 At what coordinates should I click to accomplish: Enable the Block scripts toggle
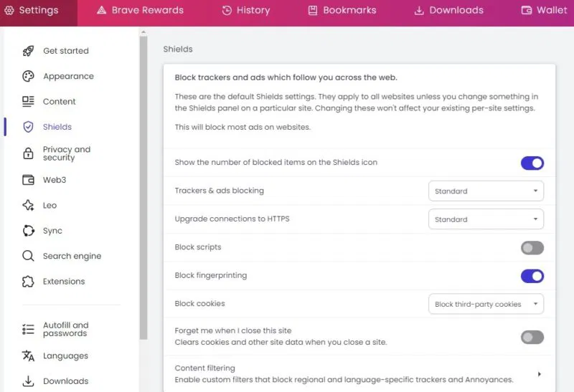pos(532,248)
